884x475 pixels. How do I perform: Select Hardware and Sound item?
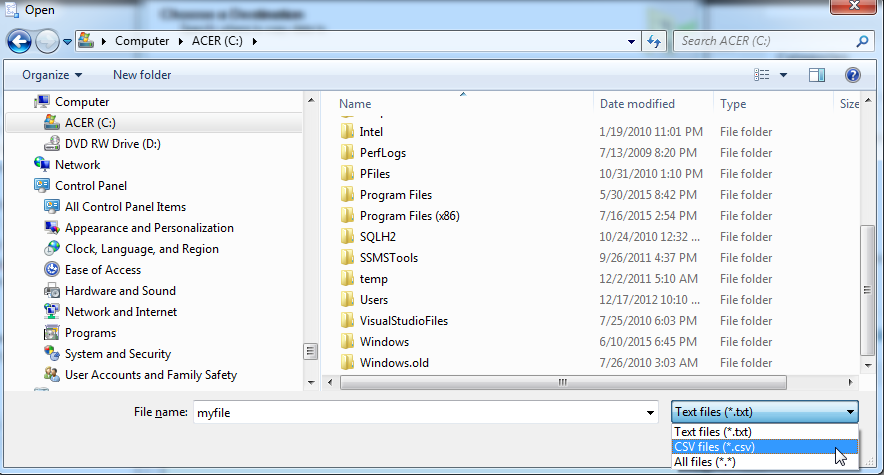tap(120, 291)
